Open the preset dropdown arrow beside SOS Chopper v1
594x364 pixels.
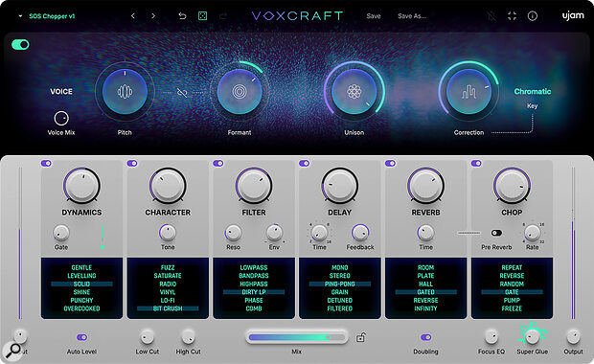[20, 16]
